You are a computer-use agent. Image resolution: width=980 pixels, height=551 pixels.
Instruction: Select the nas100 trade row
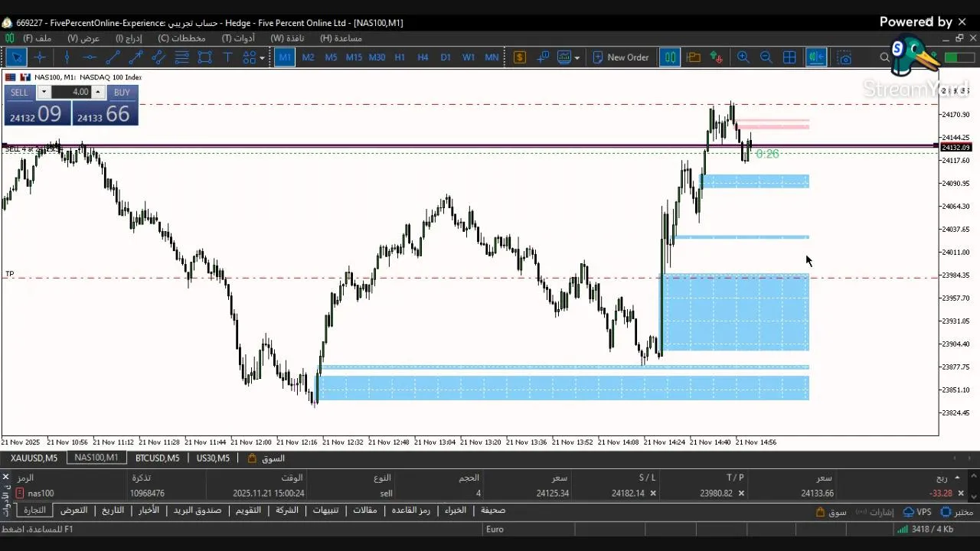coord(490,494)
